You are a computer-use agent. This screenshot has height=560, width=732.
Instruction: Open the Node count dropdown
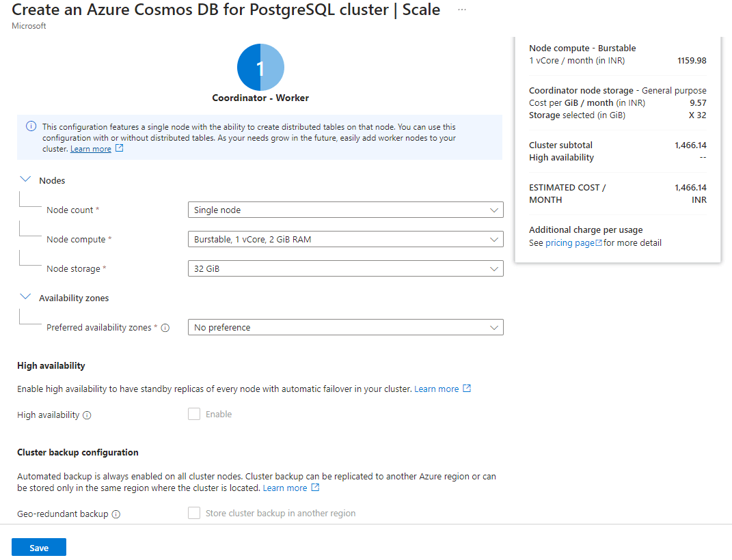pyautogui.click(x=345, y=210)
